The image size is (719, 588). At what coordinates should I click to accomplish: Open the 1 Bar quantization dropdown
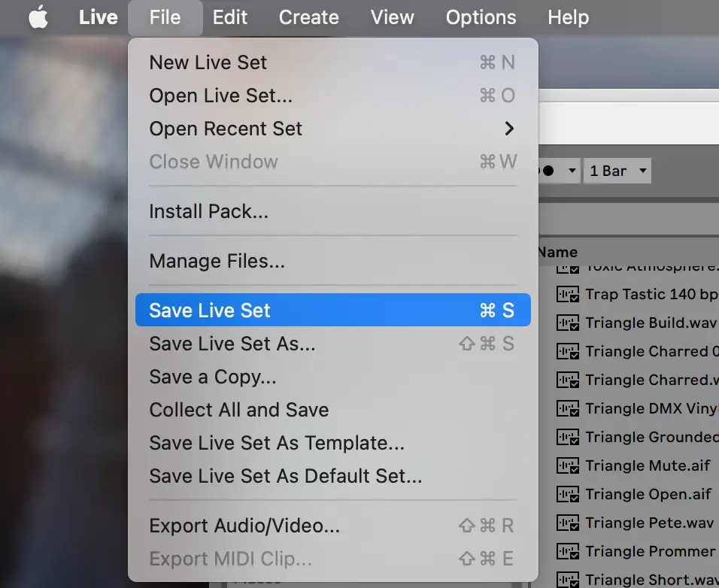(617, 171)
